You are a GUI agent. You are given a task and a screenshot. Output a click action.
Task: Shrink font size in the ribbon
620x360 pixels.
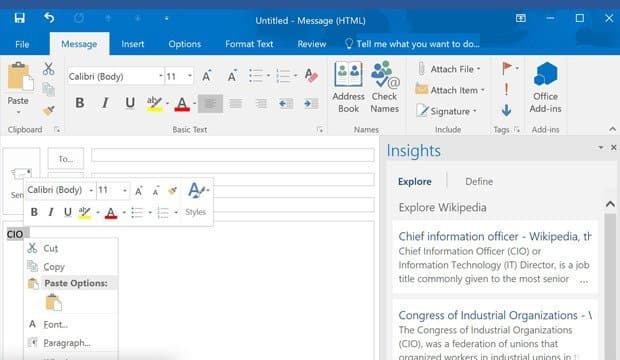click(x=232, y=76)
